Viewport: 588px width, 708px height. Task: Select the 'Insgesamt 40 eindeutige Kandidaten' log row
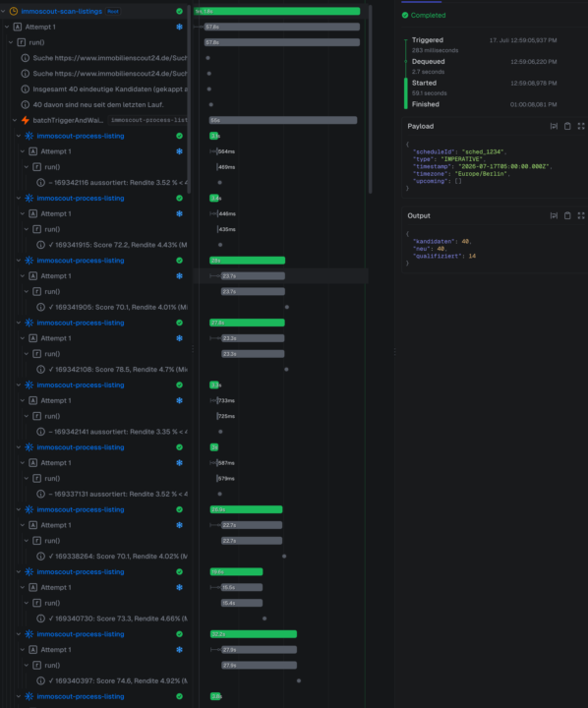(94, 88)
